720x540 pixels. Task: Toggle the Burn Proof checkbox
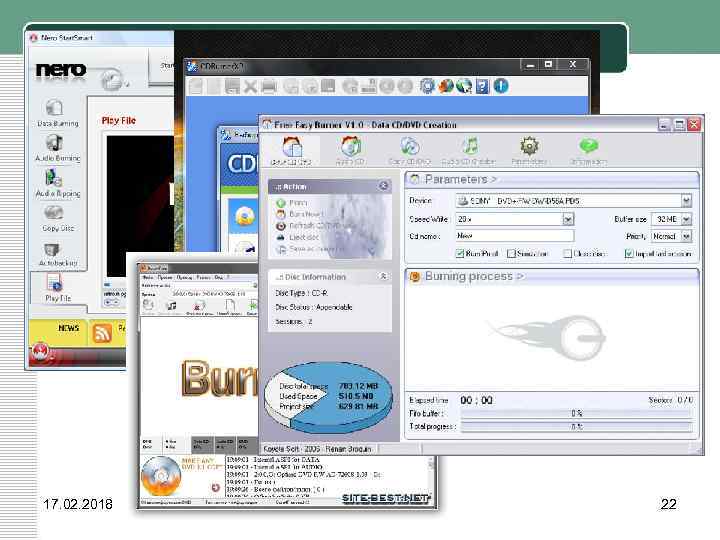pos(460,253)
